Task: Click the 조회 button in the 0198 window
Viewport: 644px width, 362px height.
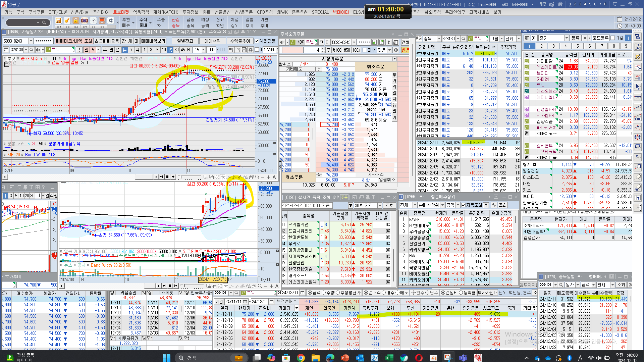Action: 389,205
